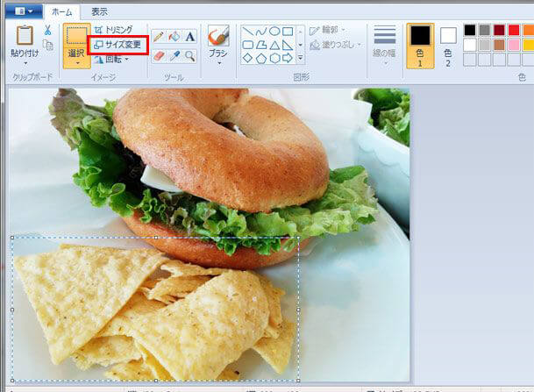Select the Magnifier tool
Screen dimensions: 534x392
point(190,56)
